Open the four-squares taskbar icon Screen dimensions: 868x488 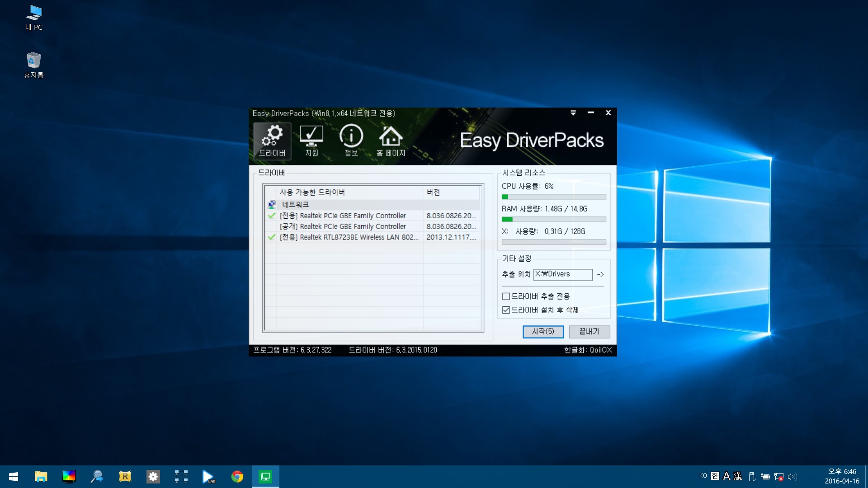tap(181, 477)
